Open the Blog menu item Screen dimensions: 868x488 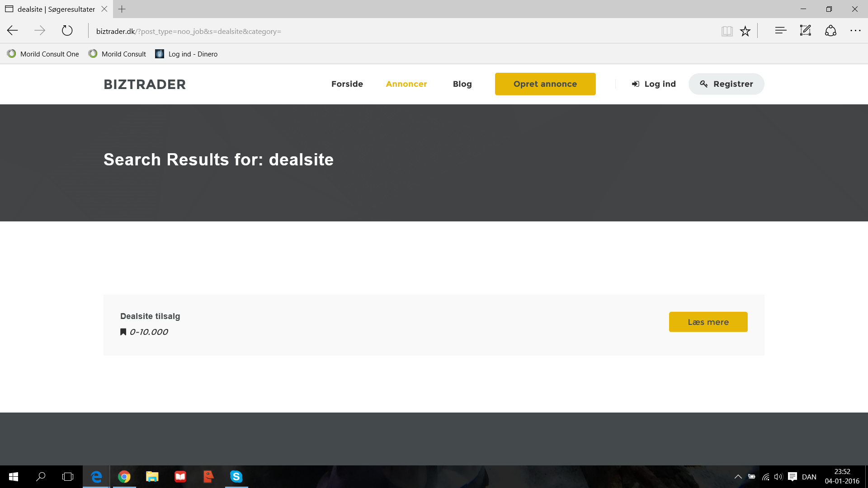coord(462,84)
